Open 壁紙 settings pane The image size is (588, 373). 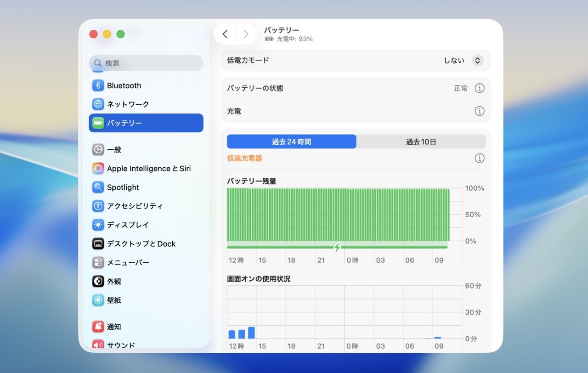pyautogui.click(x=146, y=300)
